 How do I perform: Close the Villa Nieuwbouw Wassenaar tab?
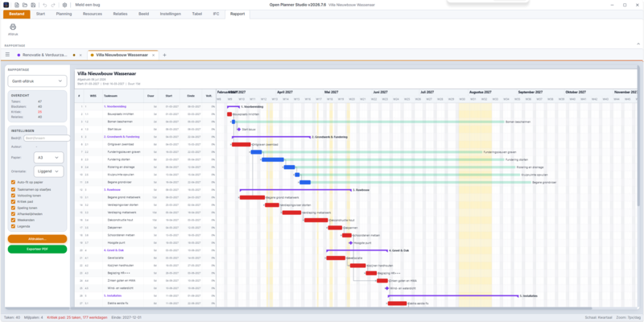pos(154,55)
